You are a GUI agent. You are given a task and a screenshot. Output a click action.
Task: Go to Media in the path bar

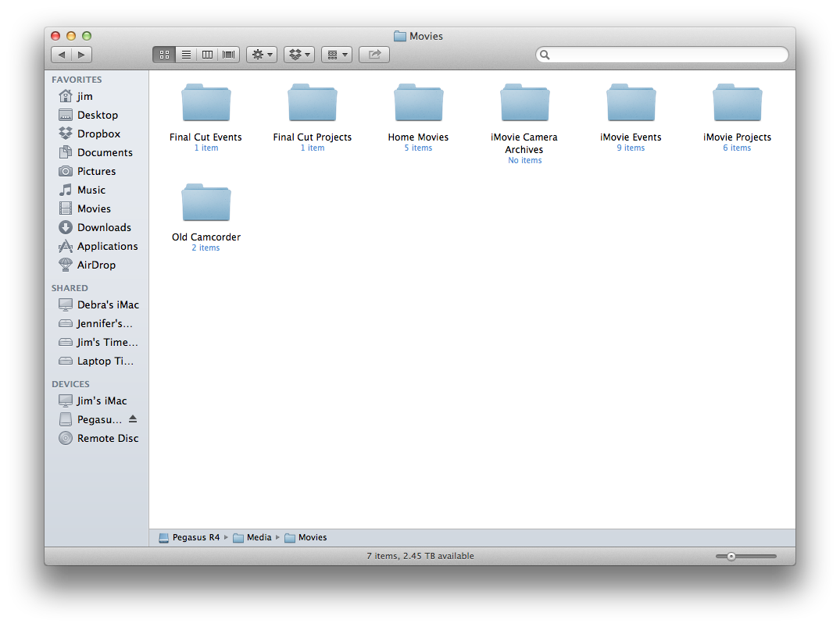[x=252, y=537]
